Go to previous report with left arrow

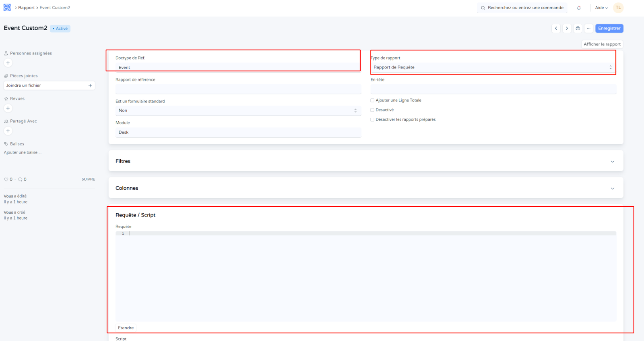[x=556, y=28]
